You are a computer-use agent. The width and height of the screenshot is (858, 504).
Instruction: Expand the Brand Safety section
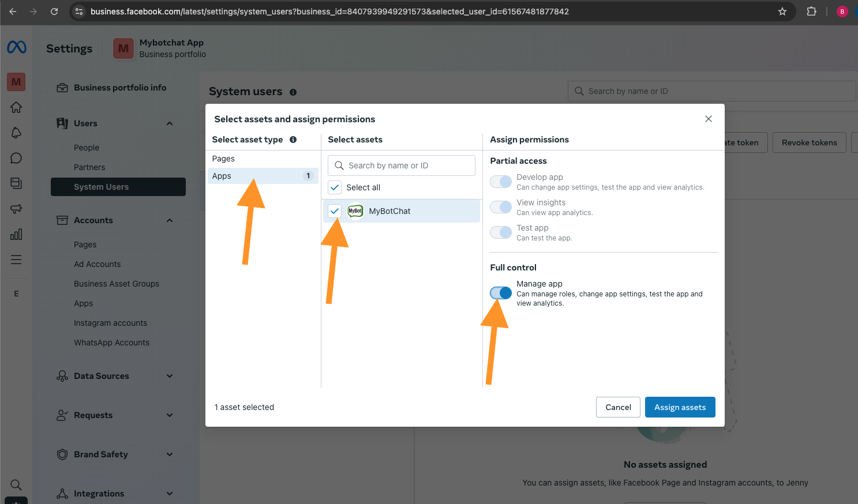pyautogui.click(x=170, y=454)
